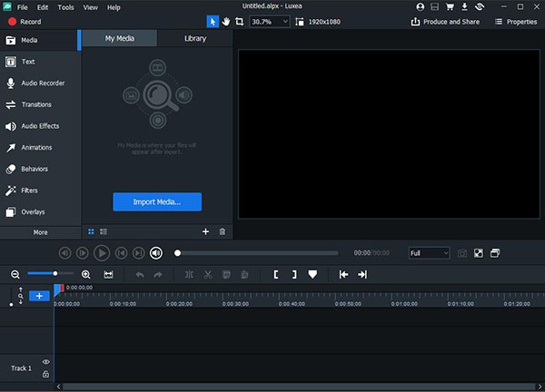
Task: Switch media panel to thumbnail grid view
Action: tap(91, 231)
